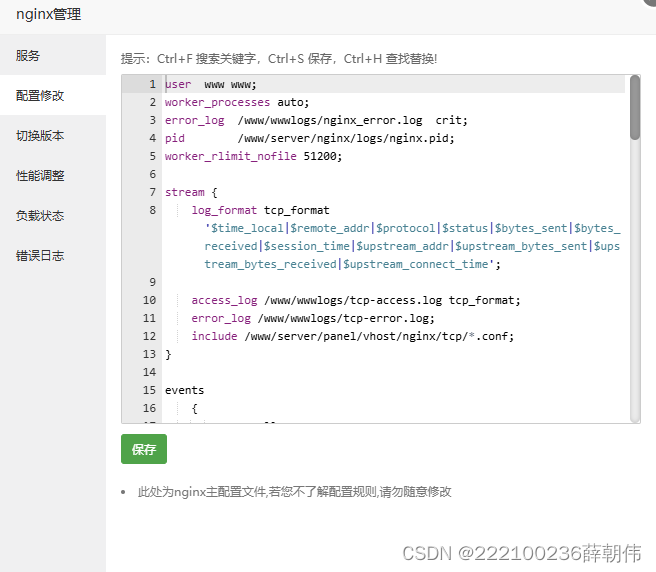This screenshot has height=572, width=656.
Task: Click the 提示 Ctrl+F shortcut hint text
Action: (x=279, y=59)
